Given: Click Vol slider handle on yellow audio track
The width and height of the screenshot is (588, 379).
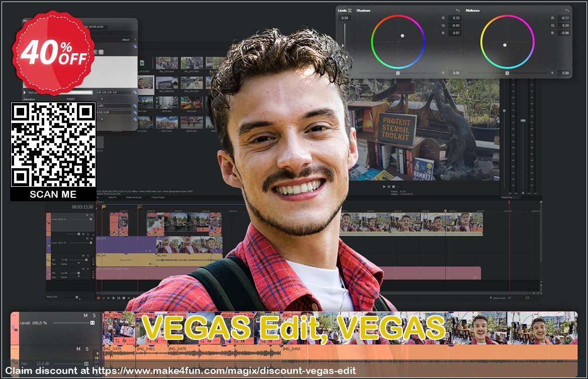Looking at the screenshot, I should [86, 260].
